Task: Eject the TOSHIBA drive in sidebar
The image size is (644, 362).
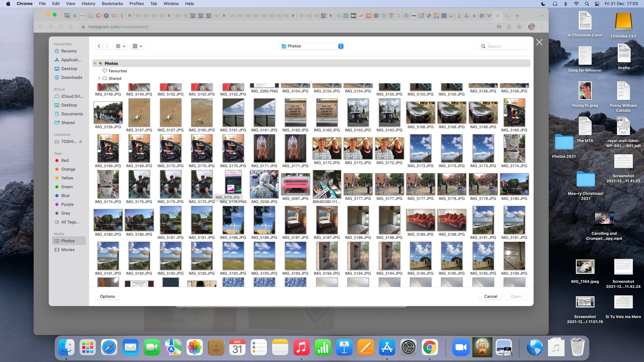Action: click(80, 142)
